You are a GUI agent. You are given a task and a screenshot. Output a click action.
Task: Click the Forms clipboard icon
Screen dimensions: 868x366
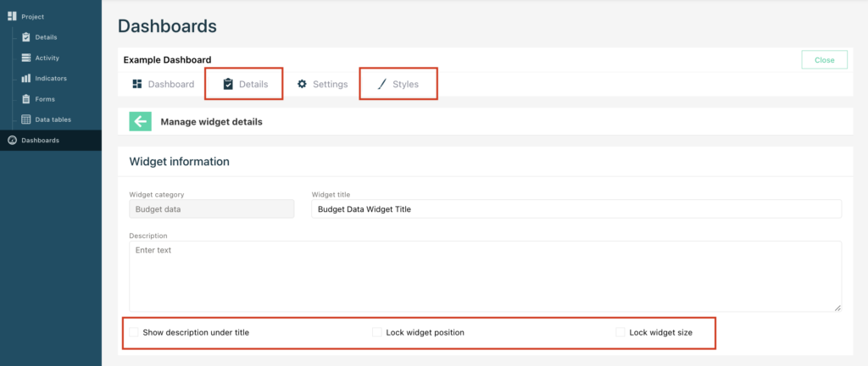(26, 99)
